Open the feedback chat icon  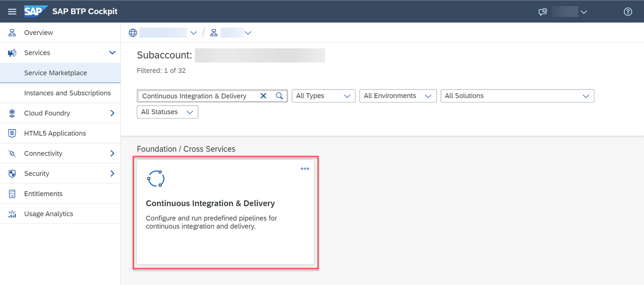click(542, 12)
